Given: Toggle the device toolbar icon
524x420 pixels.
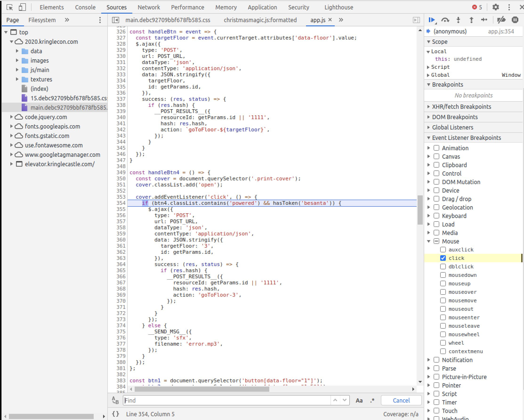Looking at the screenshot, I should [22, 7].
